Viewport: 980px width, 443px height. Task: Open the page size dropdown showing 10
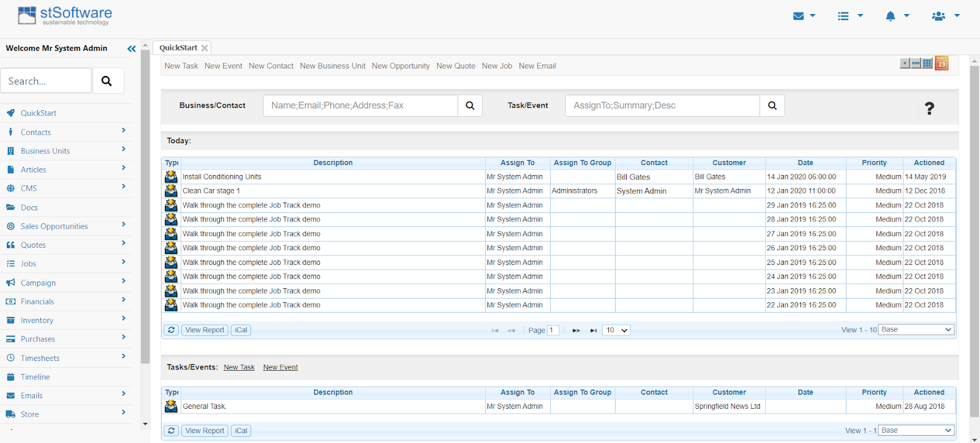click(x=616, y=330)
